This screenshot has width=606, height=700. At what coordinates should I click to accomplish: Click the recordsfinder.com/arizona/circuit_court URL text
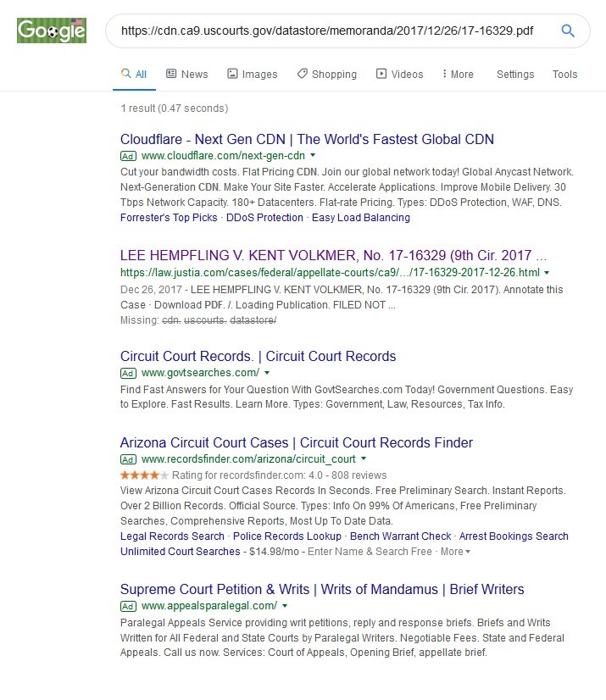(248, 459)
